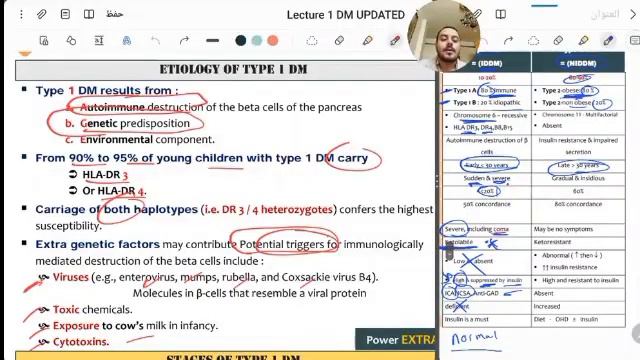Tap the '= (NIDDM)' table header

coord(578,63)
